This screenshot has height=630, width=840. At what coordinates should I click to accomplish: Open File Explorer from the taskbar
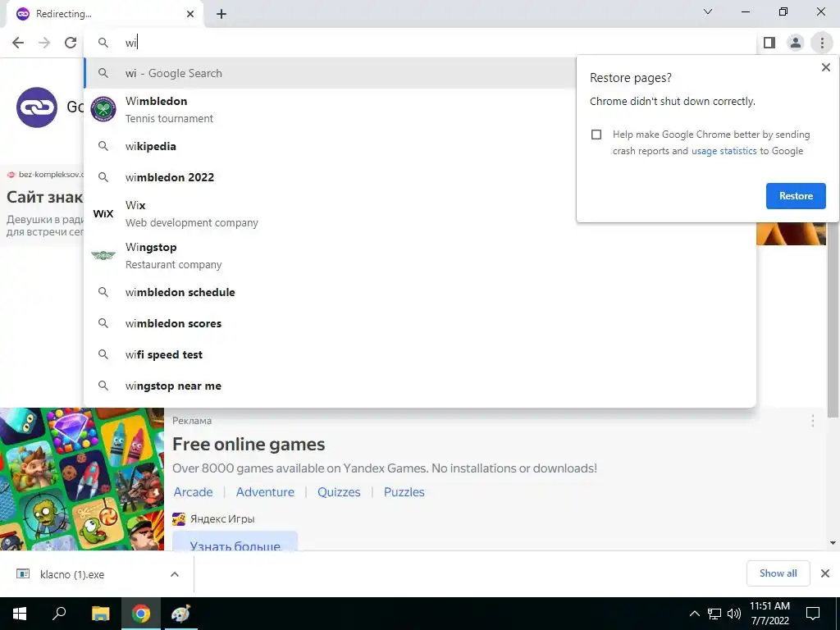coord(100,614)
